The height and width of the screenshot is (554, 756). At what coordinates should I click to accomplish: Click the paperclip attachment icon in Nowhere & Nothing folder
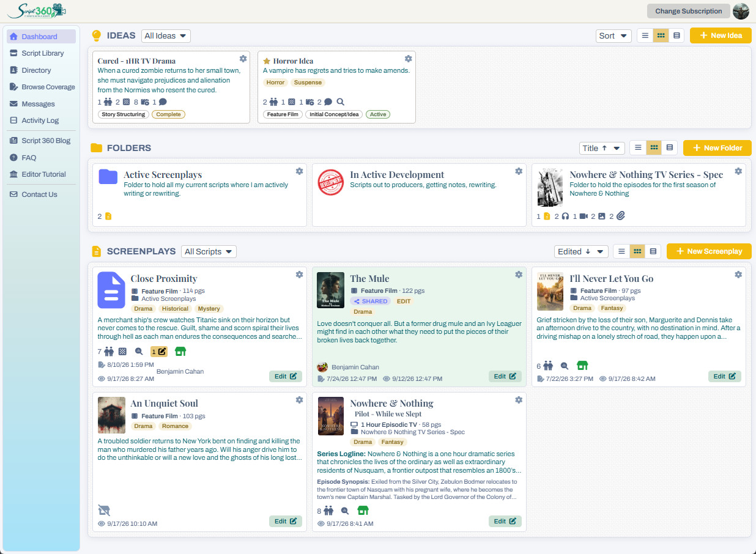tap(620, 216)
